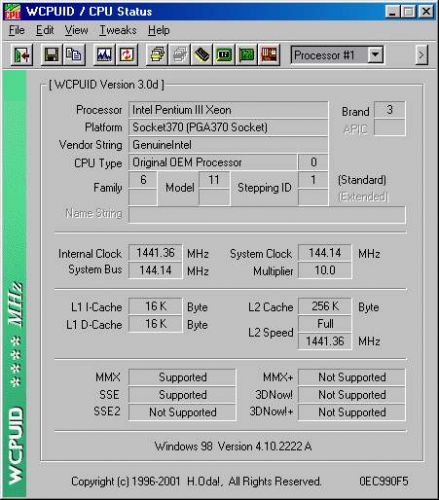Open the Tweaks menu
This screenshot has width=439, height=500.
[x=118, y=30]
